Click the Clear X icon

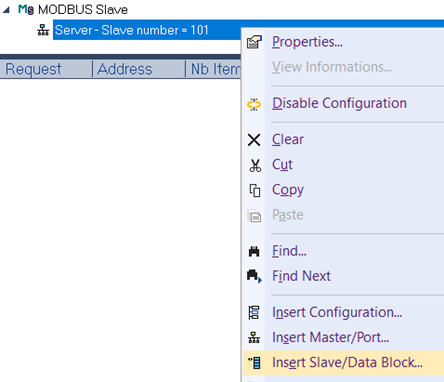point(254,140)
